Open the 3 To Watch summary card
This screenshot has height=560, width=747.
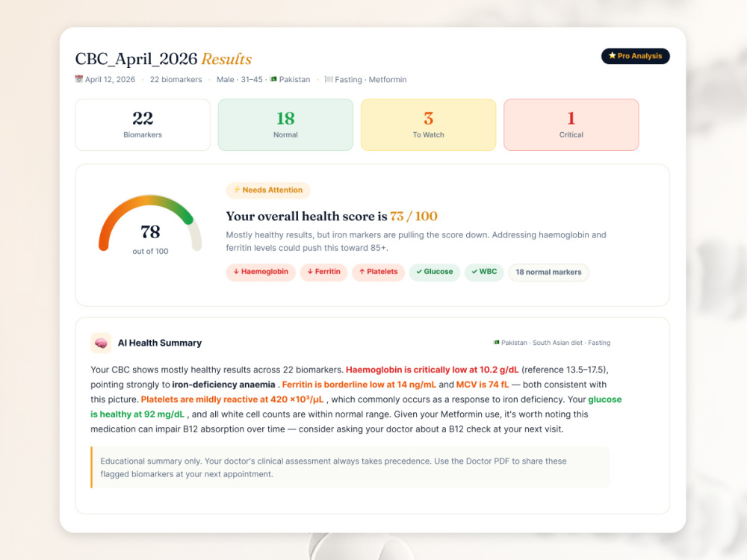(428, 125)
